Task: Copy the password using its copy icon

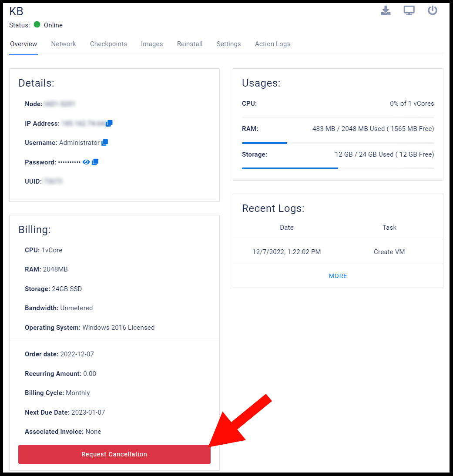Action: coord(95,162)
